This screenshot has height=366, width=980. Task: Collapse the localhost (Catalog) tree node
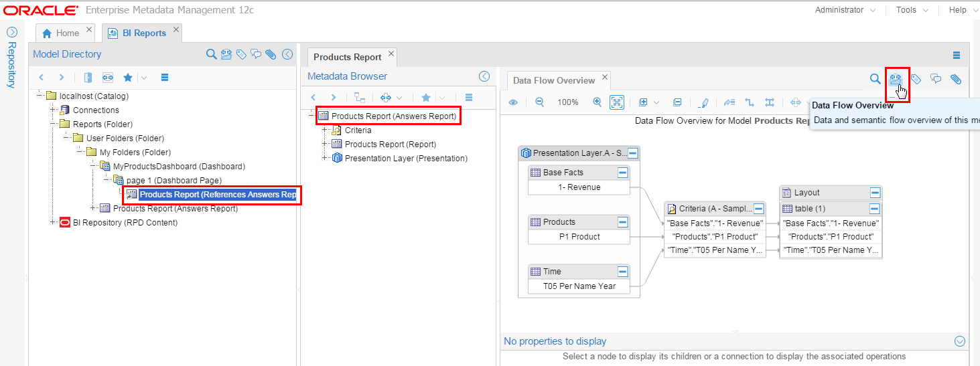click(x=40, y=96)
